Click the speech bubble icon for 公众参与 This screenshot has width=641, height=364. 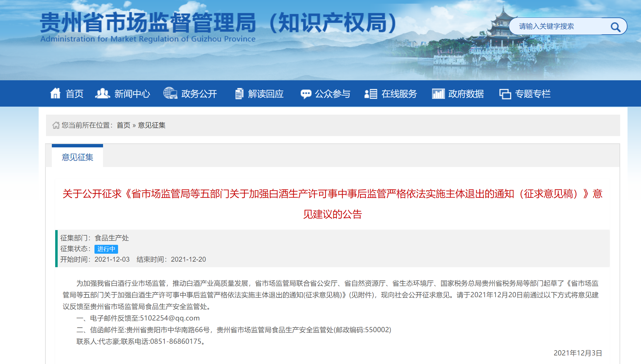click(306, 94)
